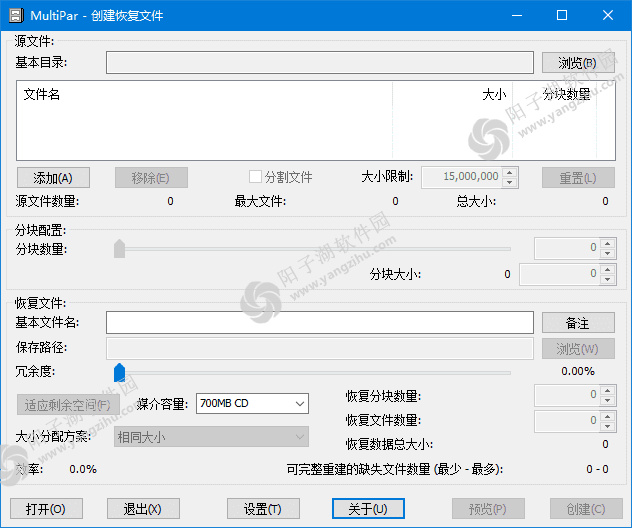Click the 备注 comment button
This screenshot has height=528, width=632.
(578, 322)
